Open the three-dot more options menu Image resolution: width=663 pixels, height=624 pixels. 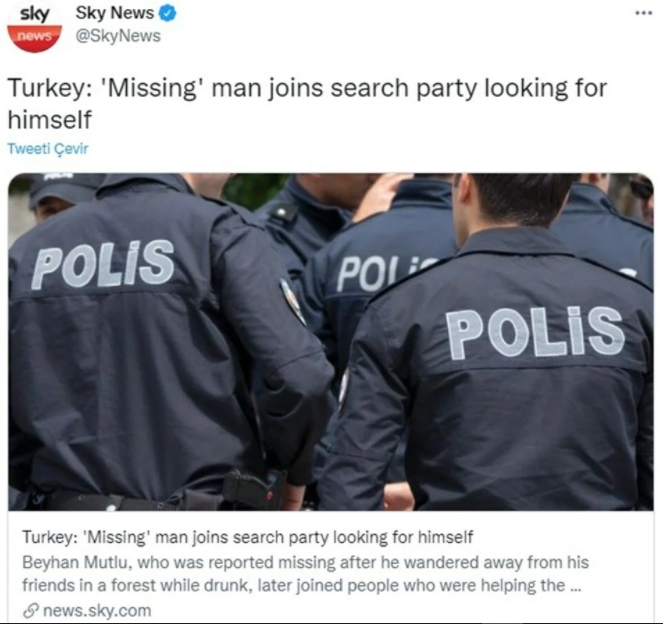(644, 13)
